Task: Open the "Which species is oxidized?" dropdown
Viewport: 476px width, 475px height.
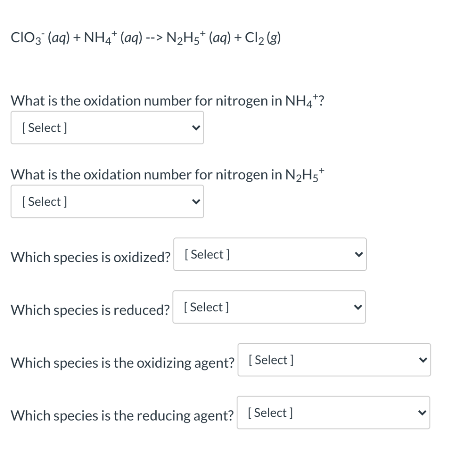Action: point(270,254)
